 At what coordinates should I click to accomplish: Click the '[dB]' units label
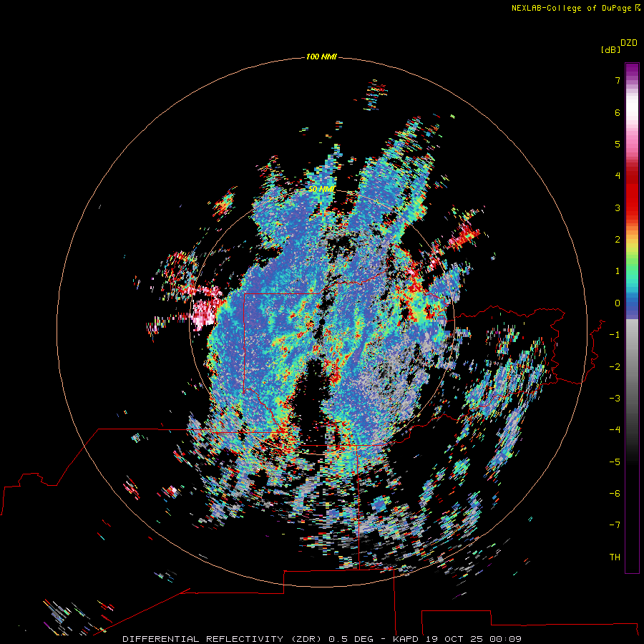tap(610, 49)
